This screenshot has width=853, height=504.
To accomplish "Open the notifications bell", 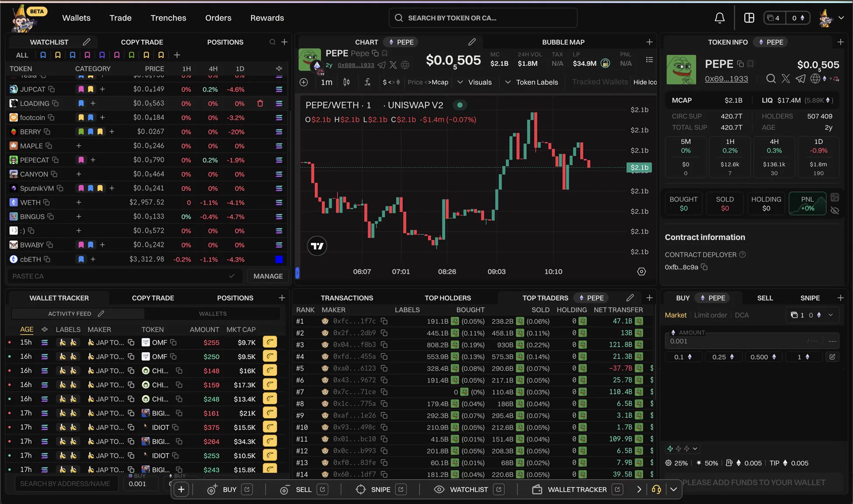I will point(720,18).
